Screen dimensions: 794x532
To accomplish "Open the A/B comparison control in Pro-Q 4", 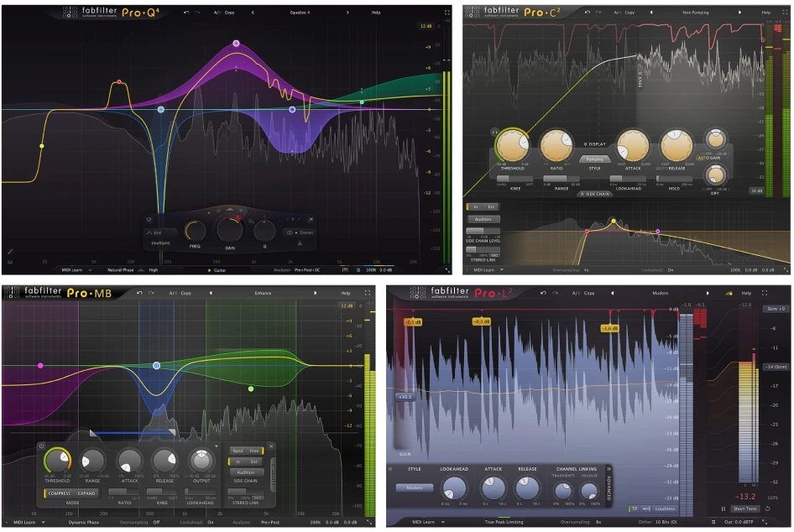I will tap(218, 11).
